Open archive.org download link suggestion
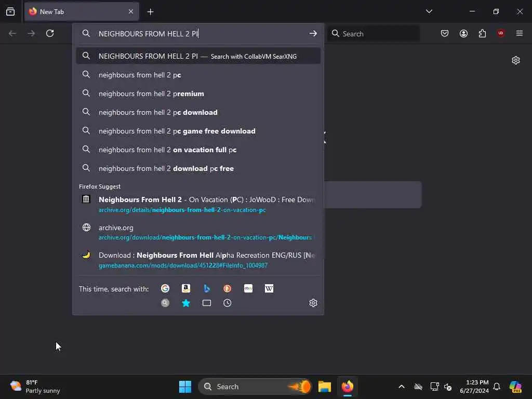 pyautogui.click(x=198, y=232)
